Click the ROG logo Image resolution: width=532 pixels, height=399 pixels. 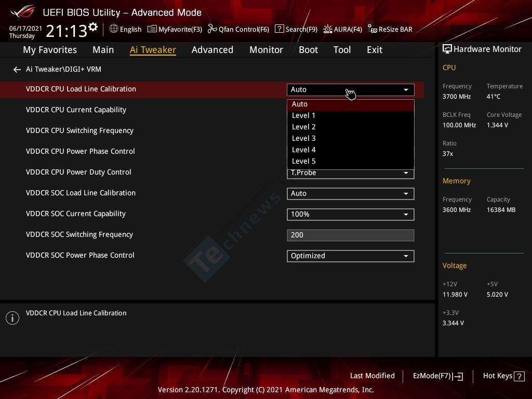[22, 11]
